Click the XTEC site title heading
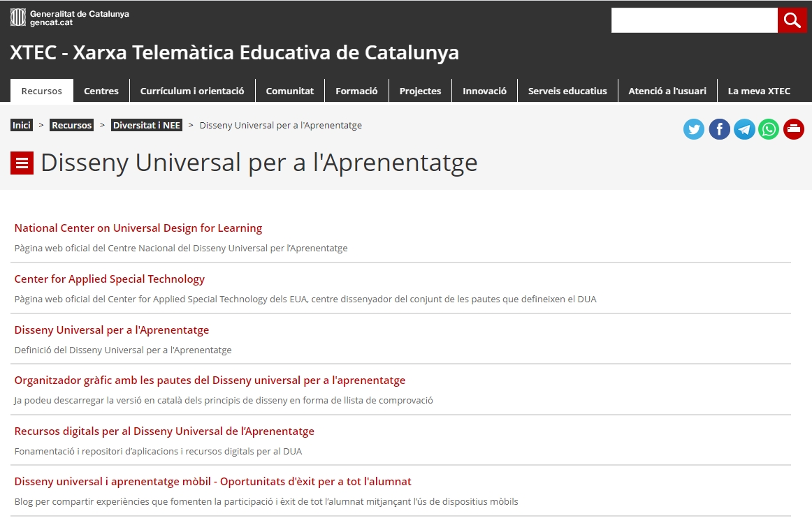Viewport: 812px width, 525px height. [x=234, y=53]
